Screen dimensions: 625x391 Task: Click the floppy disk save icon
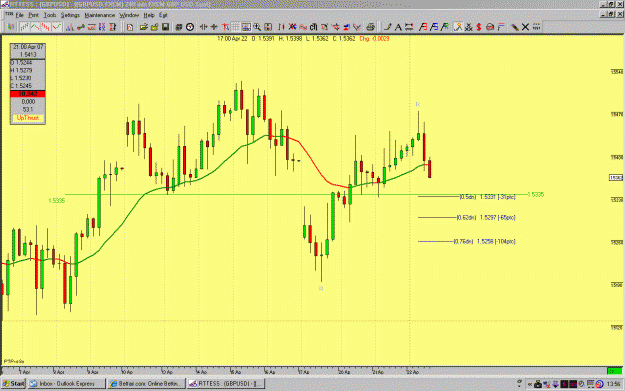click(165, 27)
